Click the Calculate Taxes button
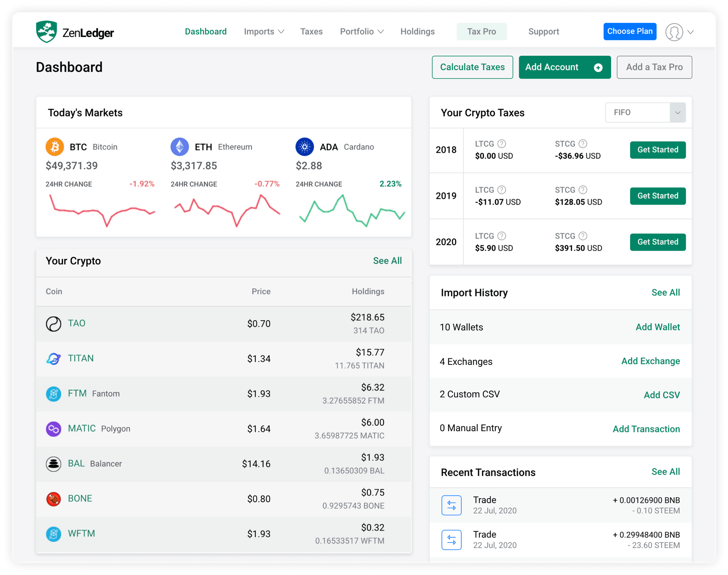Screen dimensions: 728x575 (x=472, y=67)
